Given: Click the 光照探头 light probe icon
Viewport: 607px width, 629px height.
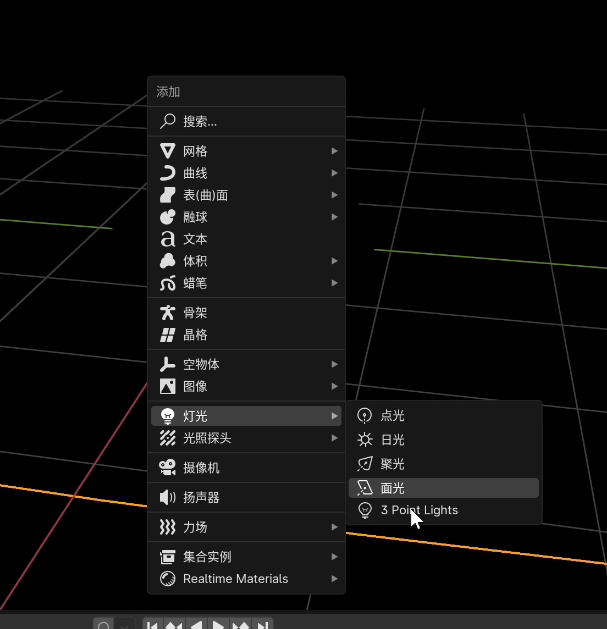Looking at the screenshot, I should (168, 438).
